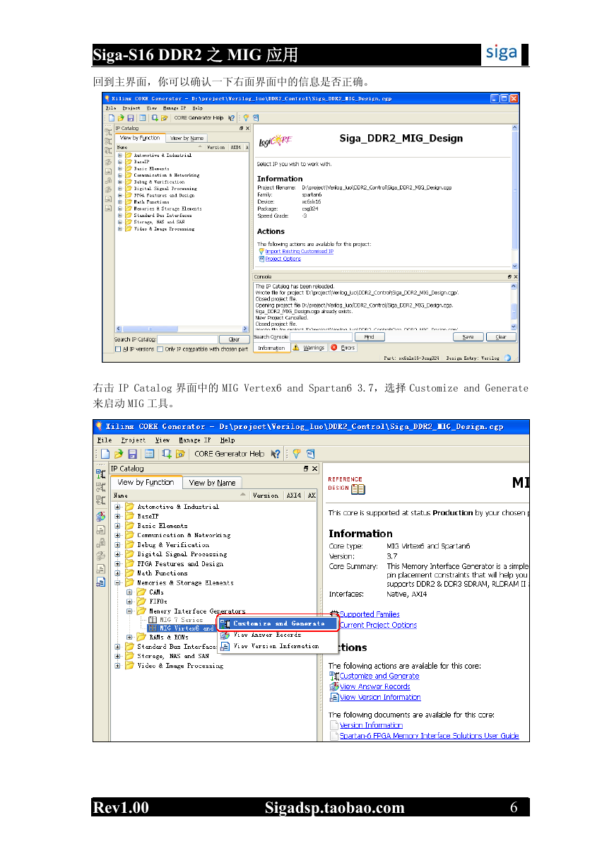Screen dimensions: 614x868
Task: Click the 'Part: xc6slx16-3csg324' status bar text
Action: (x=412, y=358)
